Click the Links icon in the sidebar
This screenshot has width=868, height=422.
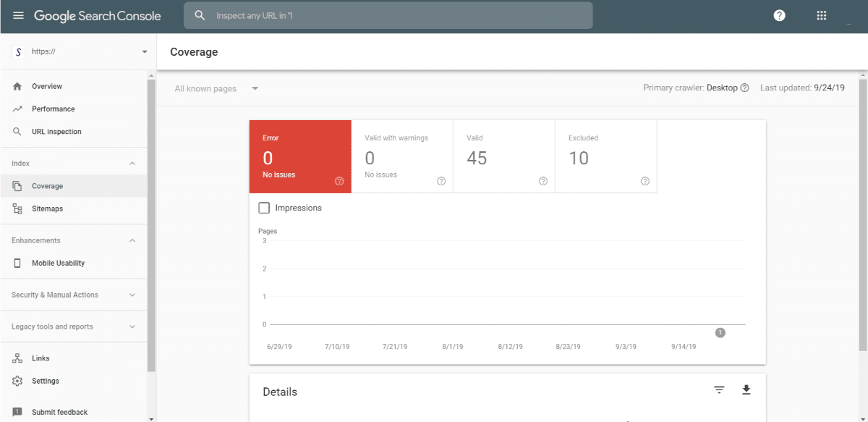pyautogui.click(x=18, y=358)
